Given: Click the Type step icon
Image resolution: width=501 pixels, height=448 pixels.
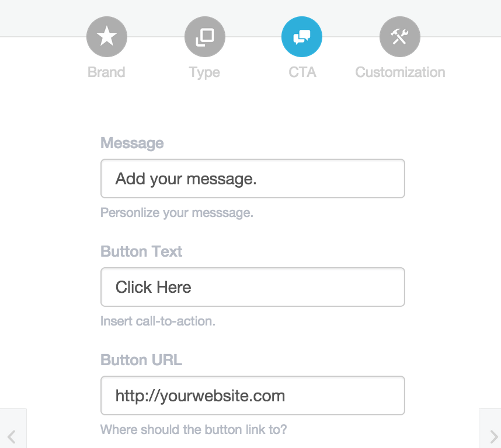Looking at the screenshot, I should pyautogui.click(x=204, y=36).
